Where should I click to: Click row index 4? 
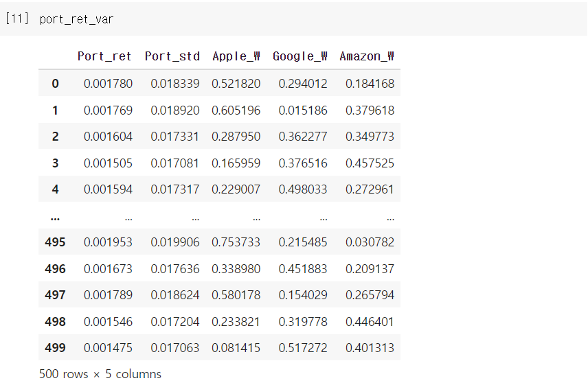pyautogui.click(x=55, y=189)
